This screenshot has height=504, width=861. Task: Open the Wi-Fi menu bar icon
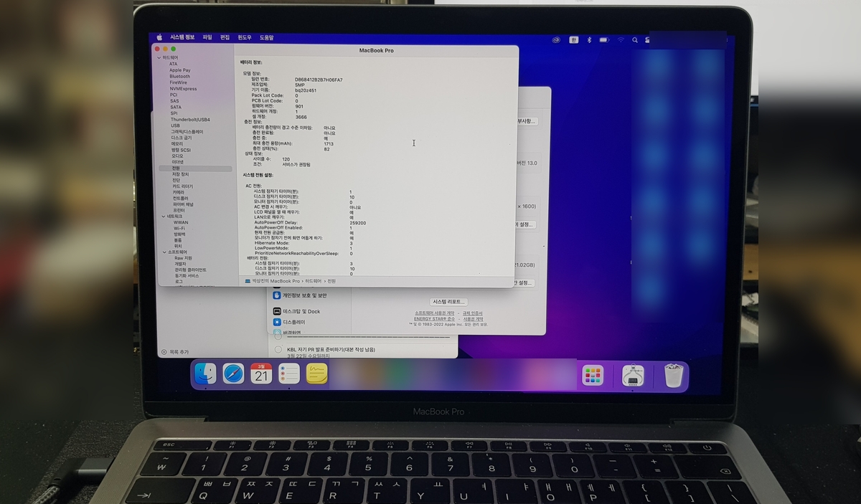coord(621,39)
